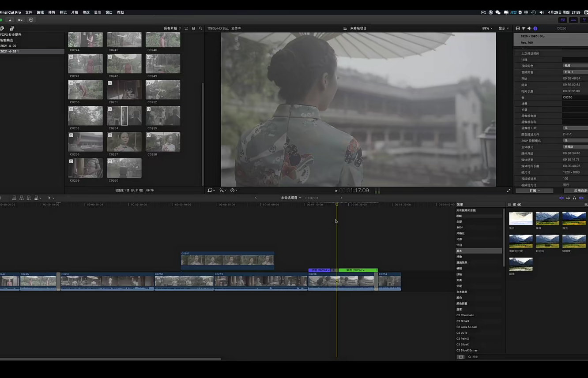Image resolution: width=588 pixels, height=378 pixels.
Task: Select the C0260 clip thumbnail in the browser
Action: [124, 168]
